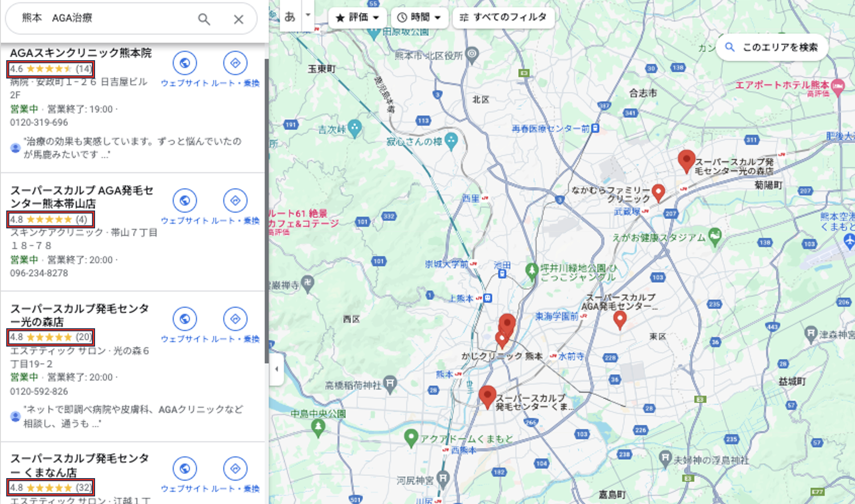Click the search magnifier icon in search box
855x504 pixels.
[x=204, y=19]
